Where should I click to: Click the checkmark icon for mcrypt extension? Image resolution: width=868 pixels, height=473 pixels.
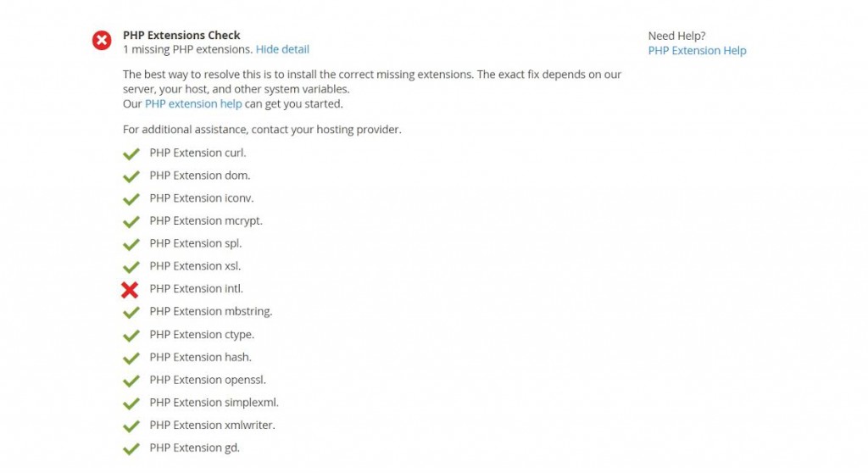tap(131, 221)
